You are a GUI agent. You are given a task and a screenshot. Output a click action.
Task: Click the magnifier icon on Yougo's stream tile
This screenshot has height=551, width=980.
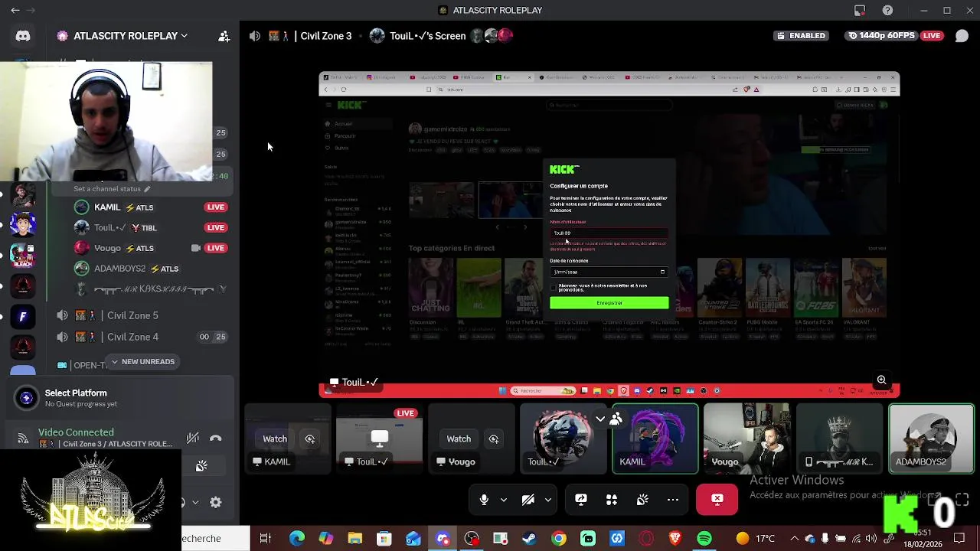coord(494,439)
